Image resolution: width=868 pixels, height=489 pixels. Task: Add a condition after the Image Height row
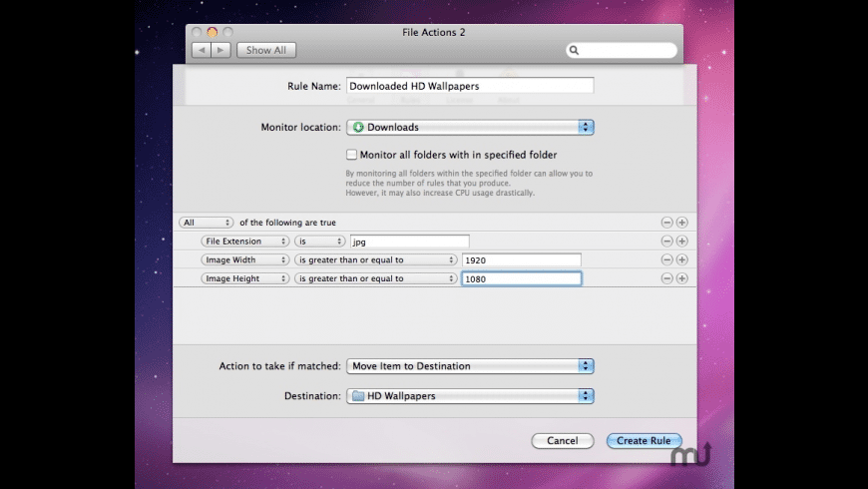[x=682, y=279]
